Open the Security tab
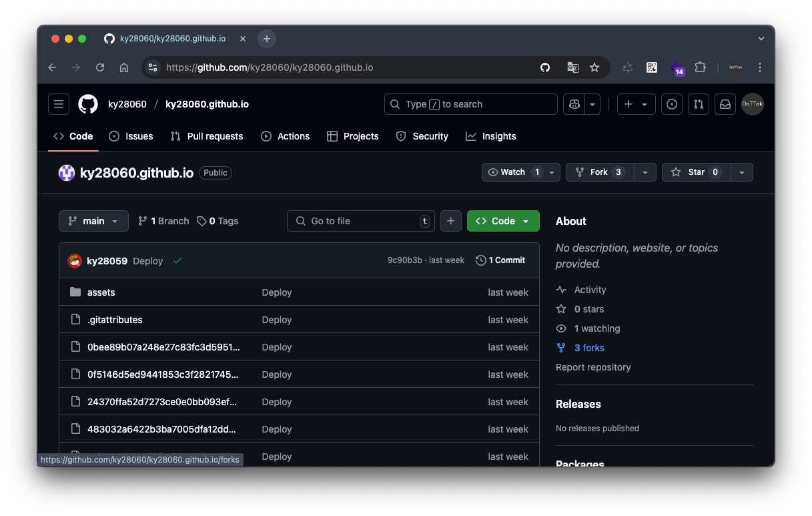This screenshot has width=812, height=516. point(422,136)
